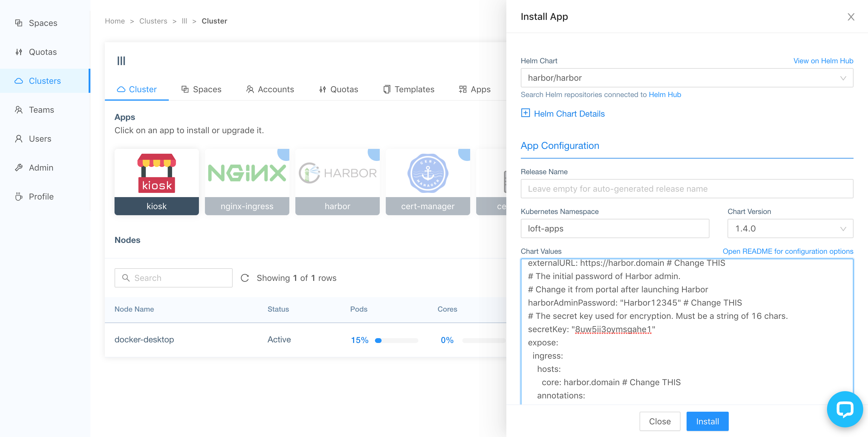Click the Pods 15% usage bar
This screenshot has width=868, height=437.
[396, 340]
